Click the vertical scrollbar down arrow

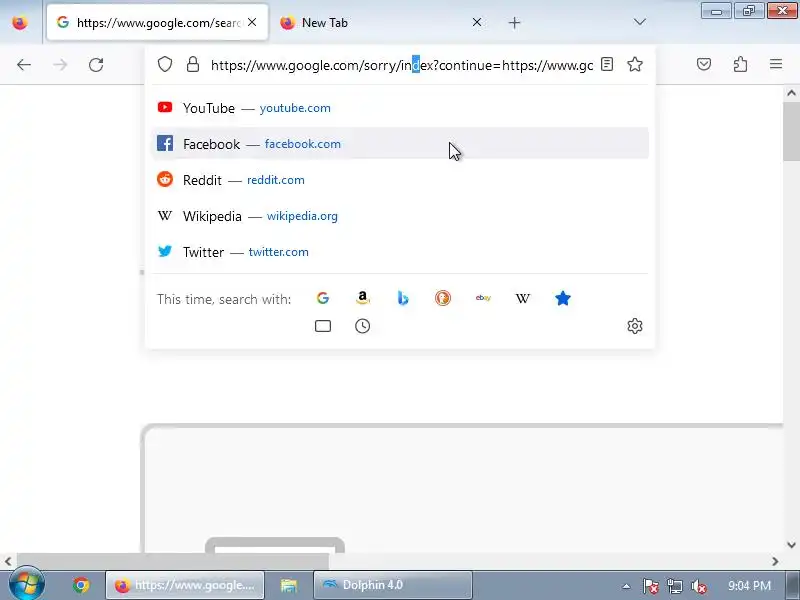(791, 544)
